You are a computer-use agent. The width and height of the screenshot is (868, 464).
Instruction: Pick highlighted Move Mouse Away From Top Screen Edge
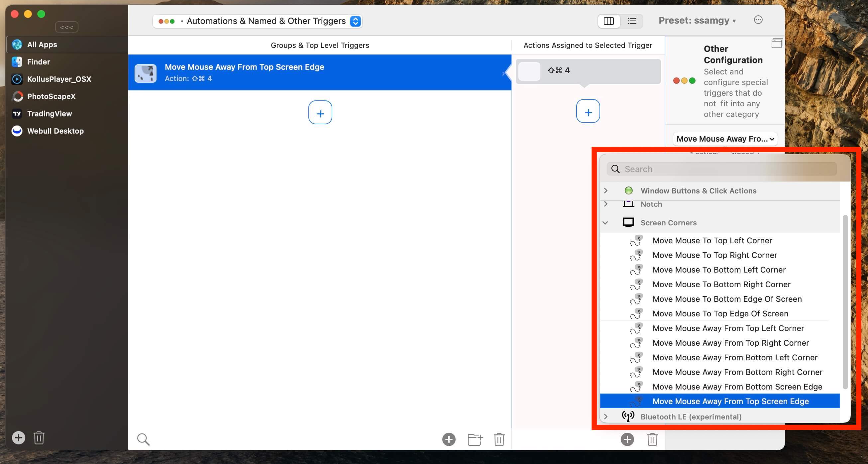[720, 401]
